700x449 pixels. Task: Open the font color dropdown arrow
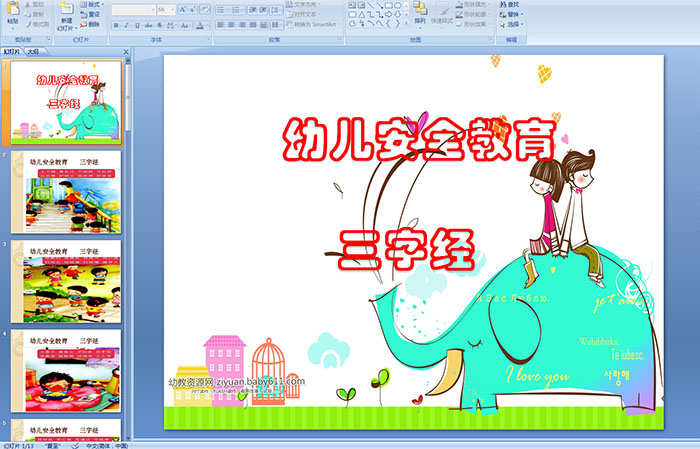tap(207, 26)
